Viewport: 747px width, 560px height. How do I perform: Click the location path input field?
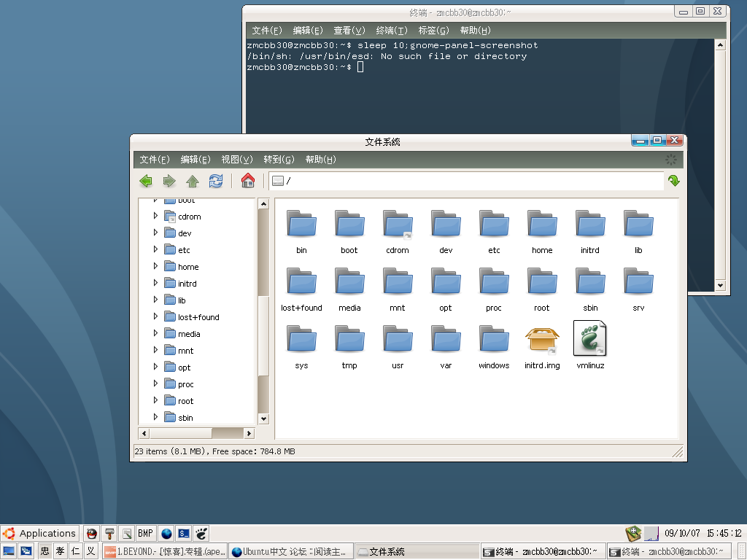[x=466, y=181]
